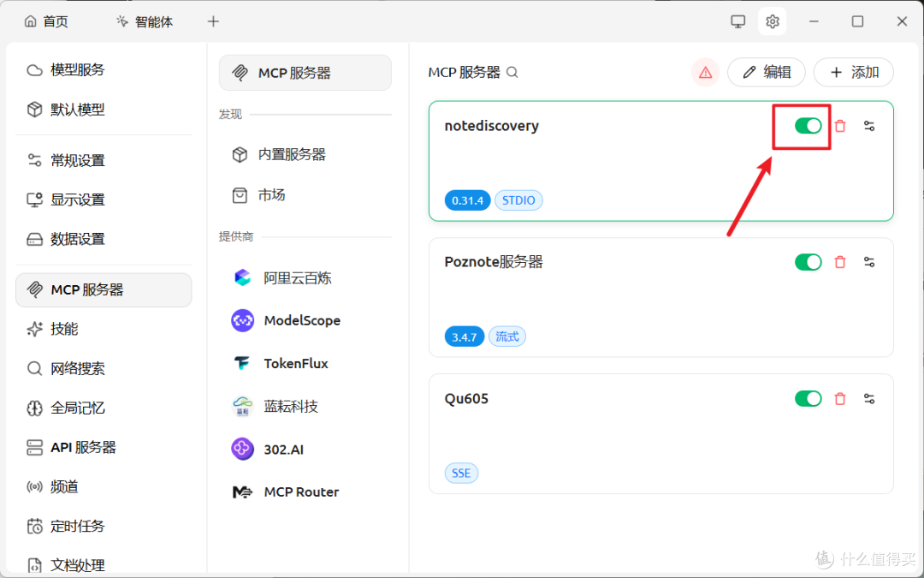The height and width of the screenshot is (578, 924).
Task: Select MCP 服务器 in middle panel
Action: (305, 73)
